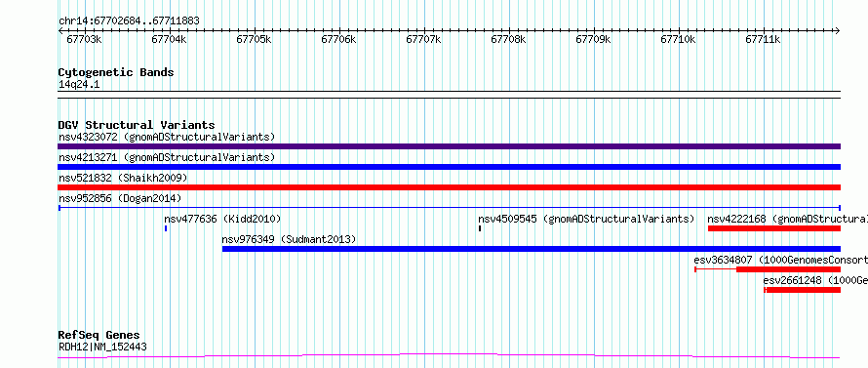
Task: Open the nsv4323072 (gnomADStructuralVariants) label
Action: 167,137
